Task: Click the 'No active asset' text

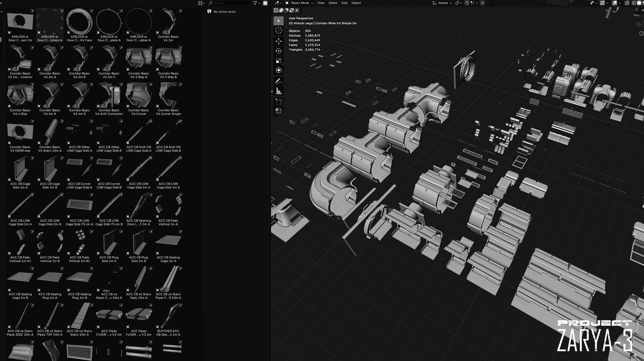Action: click(224, 12)
